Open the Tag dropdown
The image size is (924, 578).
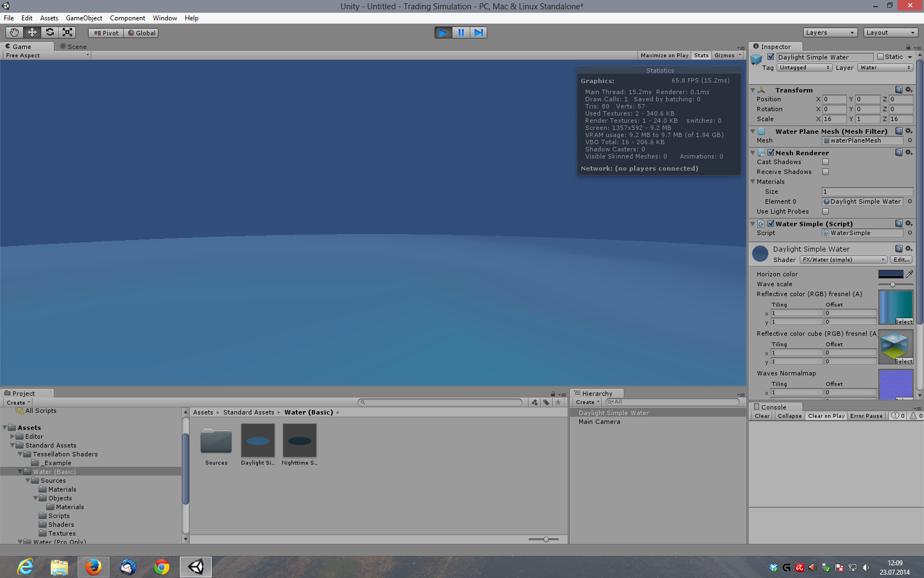[x=804, y=67]
